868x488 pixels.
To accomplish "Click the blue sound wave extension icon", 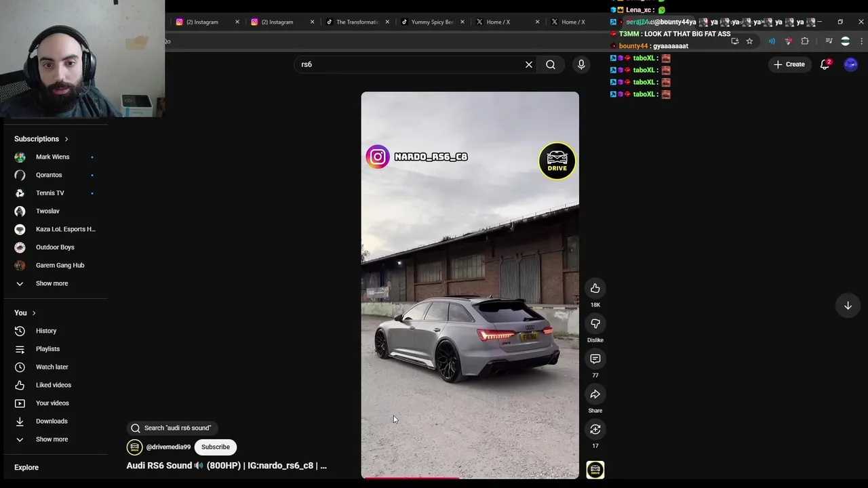I will click(x=772, y=41).
